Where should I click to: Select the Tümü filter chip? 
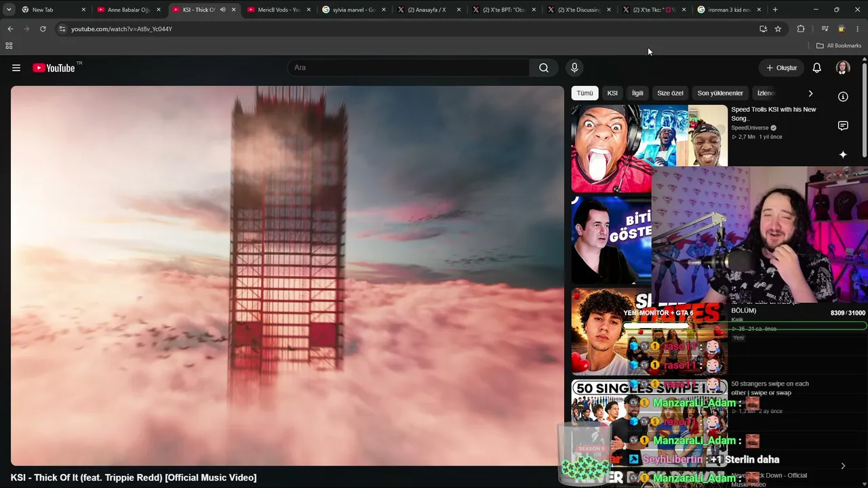tap(585, 93)
